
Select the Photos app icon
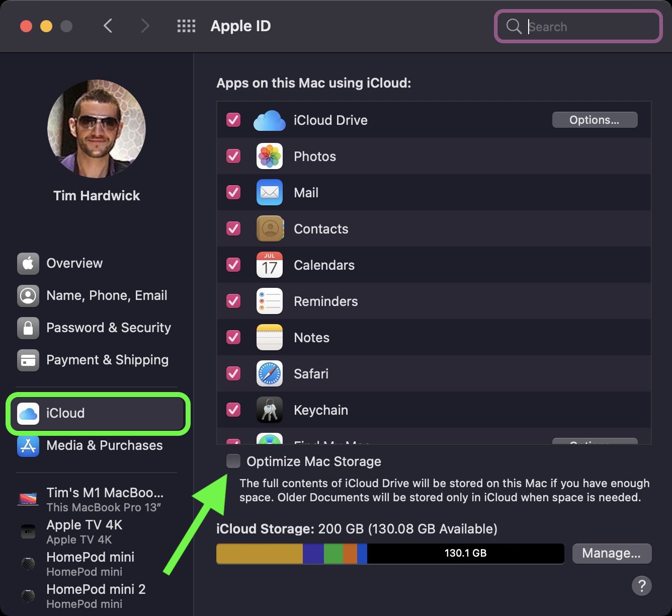(269, 156)
